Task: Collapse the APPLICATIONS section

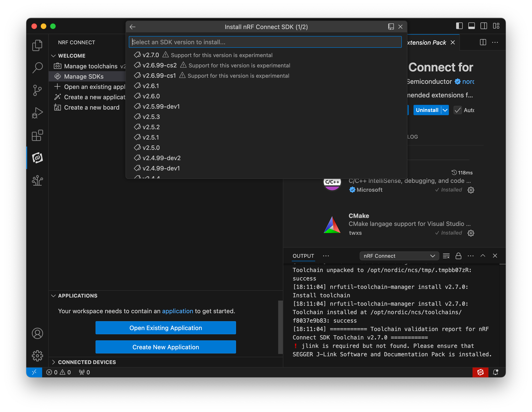Action: (x=54, y=296)
